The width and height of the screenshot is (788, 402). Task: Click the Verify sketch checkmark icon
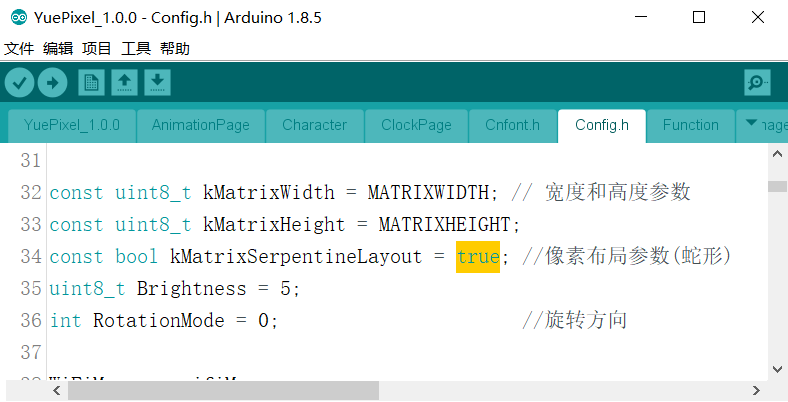pyautogui.click(x=20, y=82)
